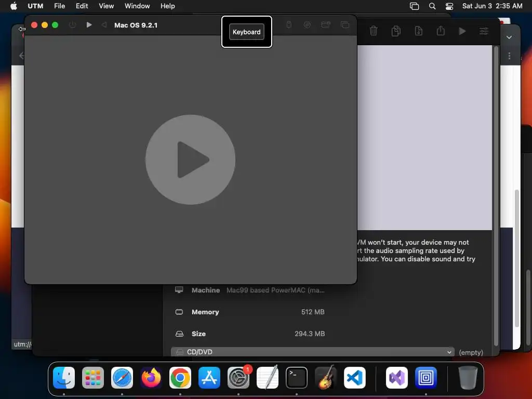
Task: Run the VM from UTM main toolbar
Action: [x=462, y=31]
